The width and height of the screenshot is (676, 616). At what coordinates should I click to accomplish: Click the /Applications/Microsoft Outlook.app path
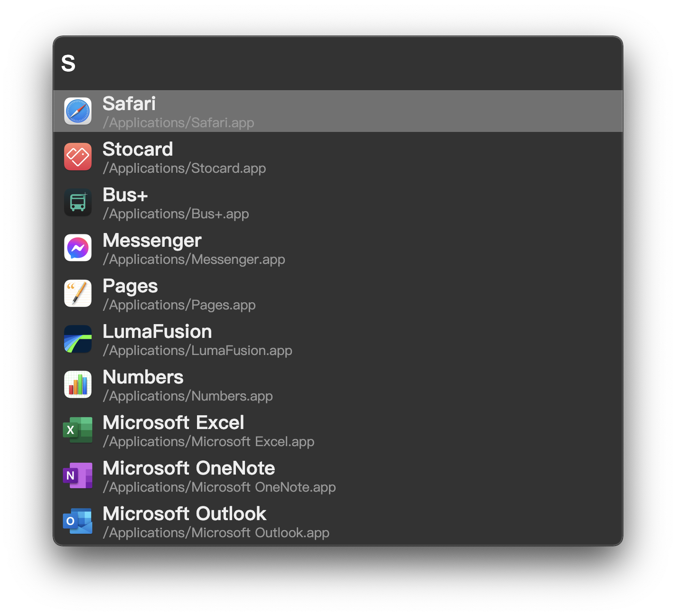click(216, 533)
